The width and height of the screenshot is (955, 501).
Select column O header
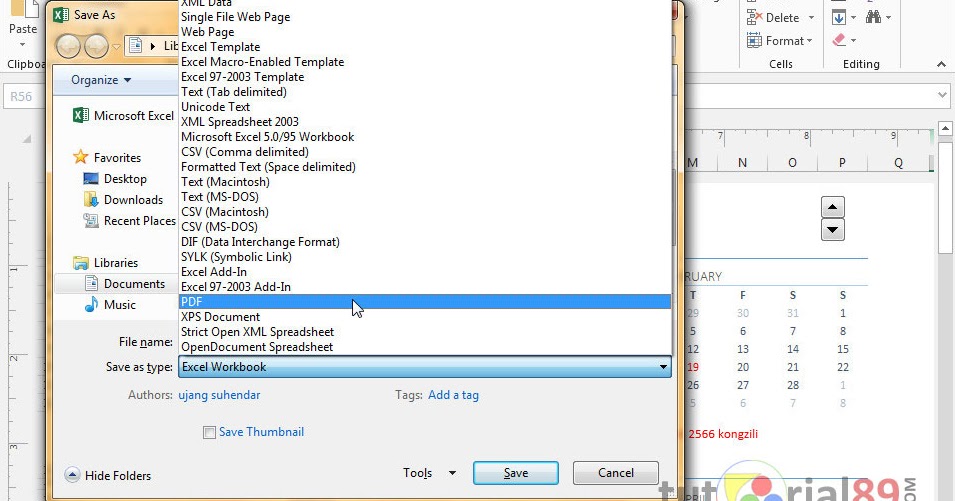click(x=792, y=163)
